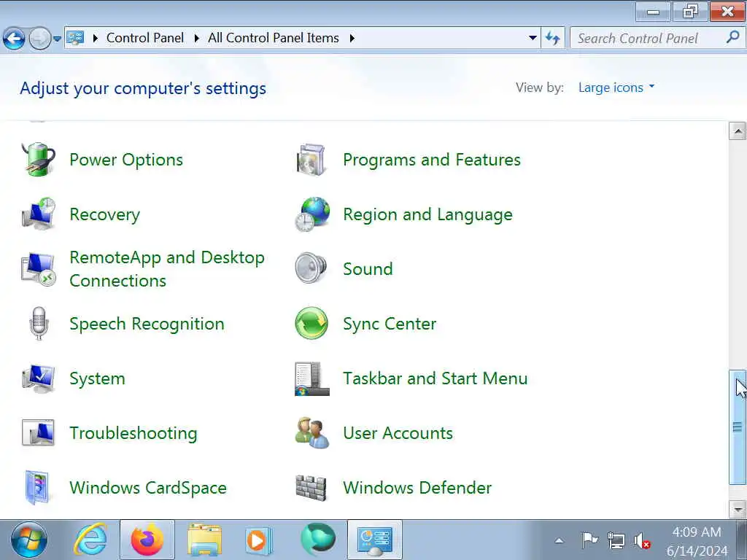Click the green Sync Center icon

click(311, 323)
